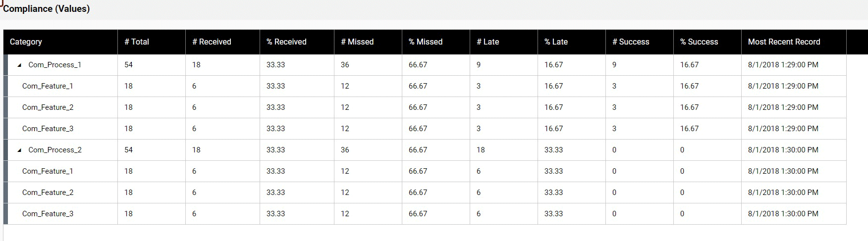Sort by Most Recent Record column
Viewport: 868px width, 241px height.
coord(784,42)
